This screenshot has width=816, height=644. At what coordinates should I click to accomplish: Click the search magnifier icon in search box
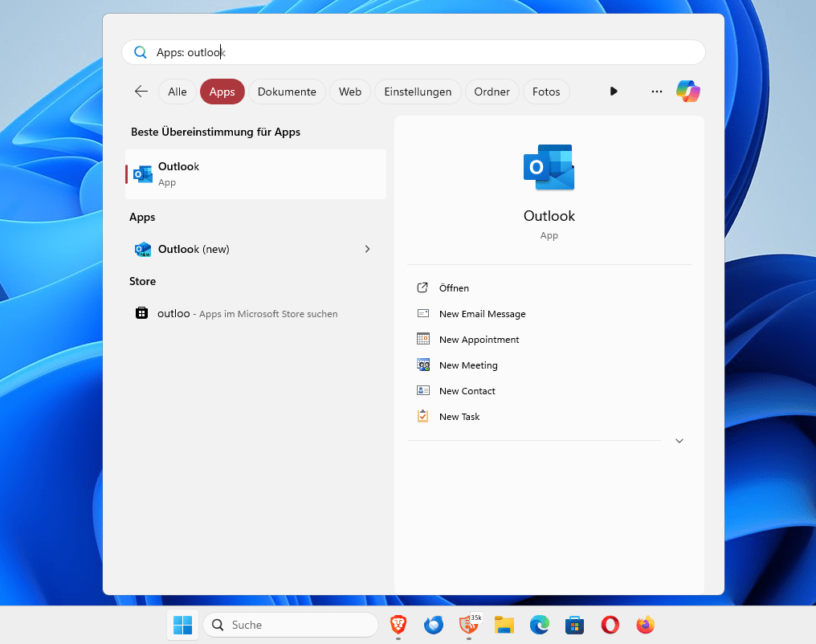pyautogui.click(x=140, y=52)
